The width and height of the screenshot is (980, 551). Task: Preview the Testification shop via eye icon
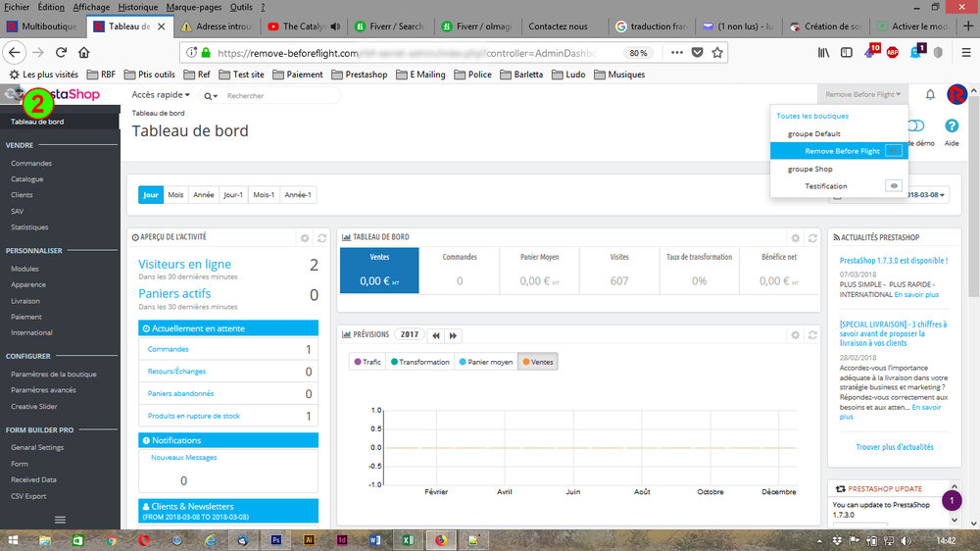point(893,185)
